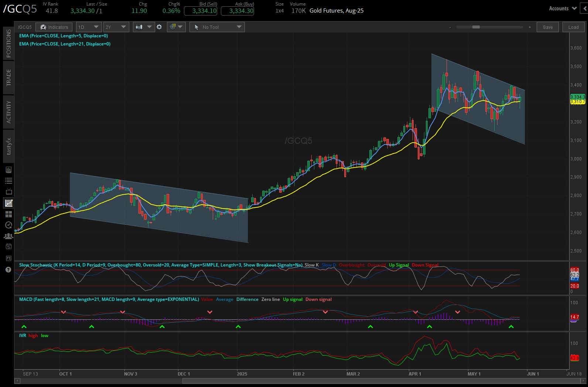Open the tastyfx side tab
Image resolution: width=588 pixels, height=387 pixels.
pyautogui.click(x=8, y=146)
